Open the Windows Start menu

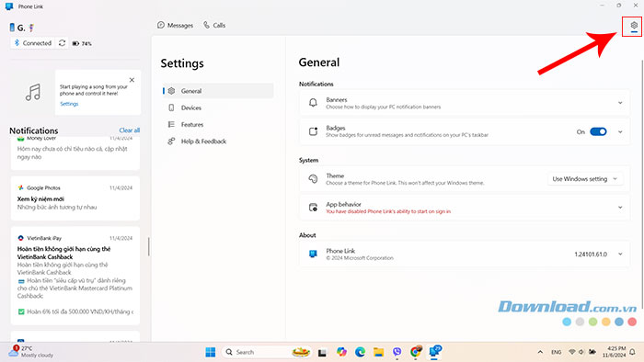click(x=211, y=352)
